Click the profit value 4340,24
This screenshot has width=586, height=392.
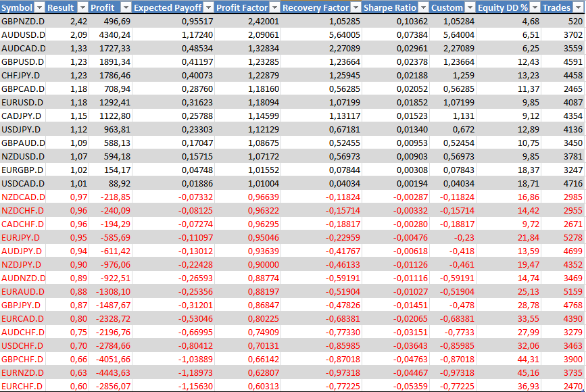click(115, 34)
